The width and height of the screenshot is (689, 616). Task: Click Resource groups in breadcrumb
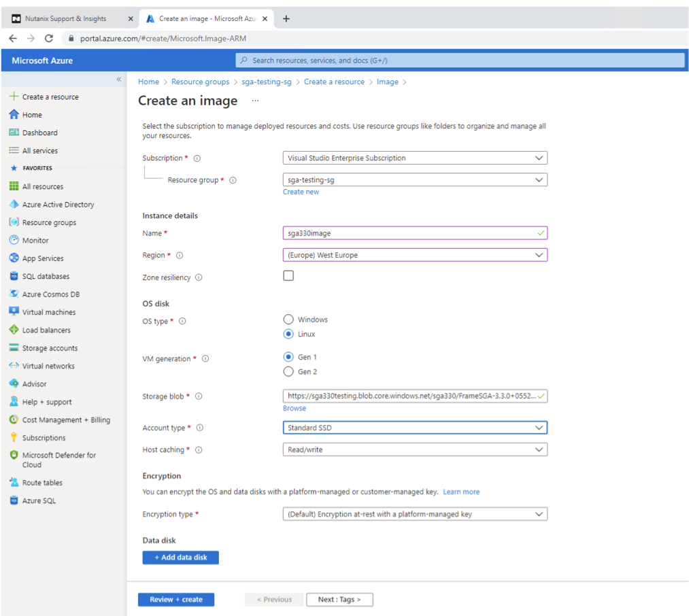click(200, 82)
